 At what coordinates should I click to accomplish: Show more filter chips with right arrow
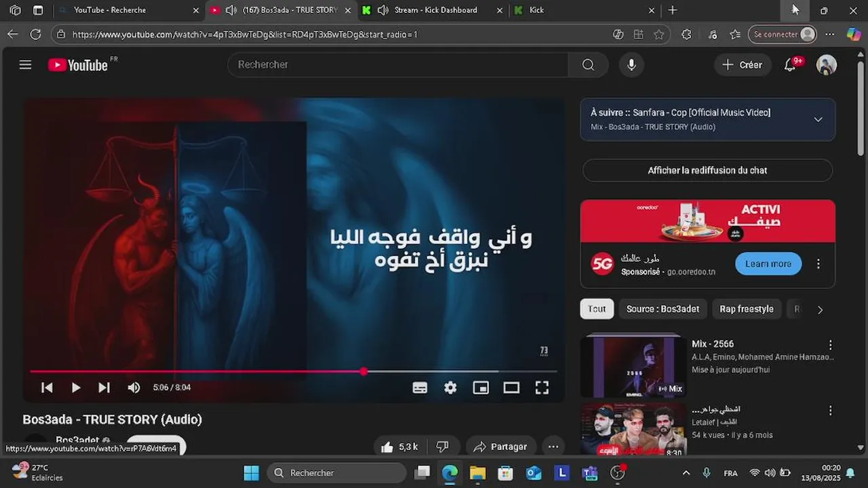(x=820, y=310)
